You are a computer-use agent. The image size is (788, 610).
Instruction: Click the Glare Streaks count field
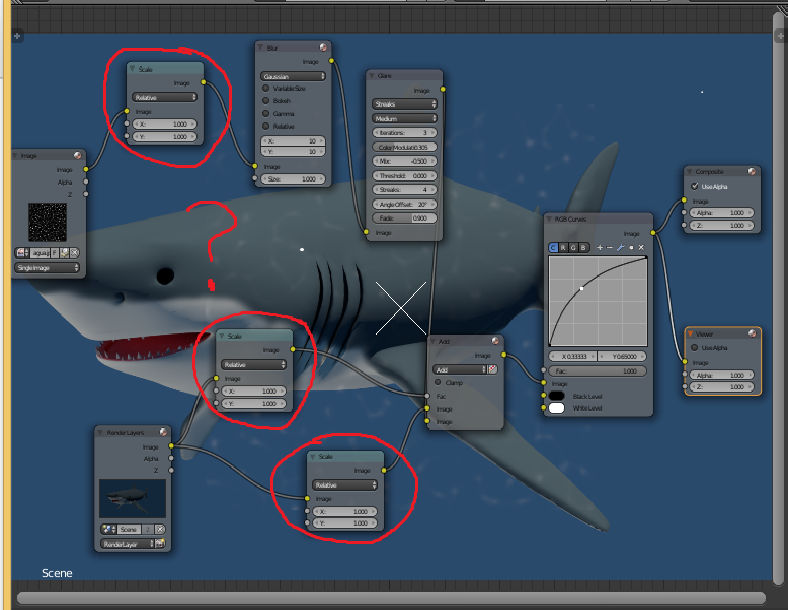[x=405, y=189]
